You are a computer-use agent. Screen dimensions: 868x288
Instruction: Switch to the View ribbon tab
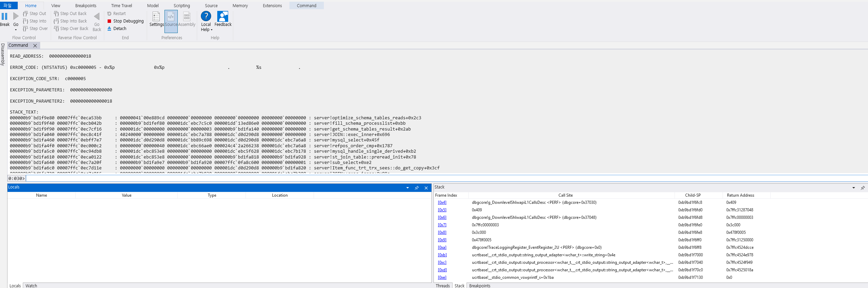coord(56,5)
